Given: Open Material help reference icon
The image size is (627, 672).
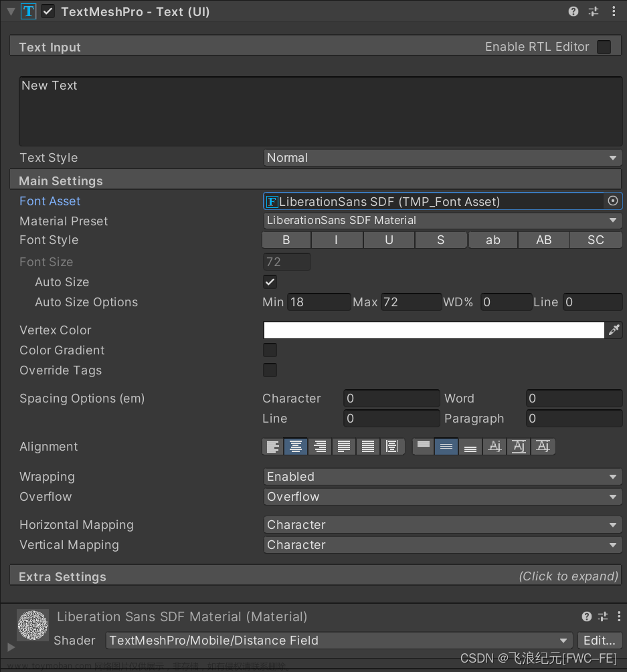Looking at the screenshot, I should (x=587, y=617).
